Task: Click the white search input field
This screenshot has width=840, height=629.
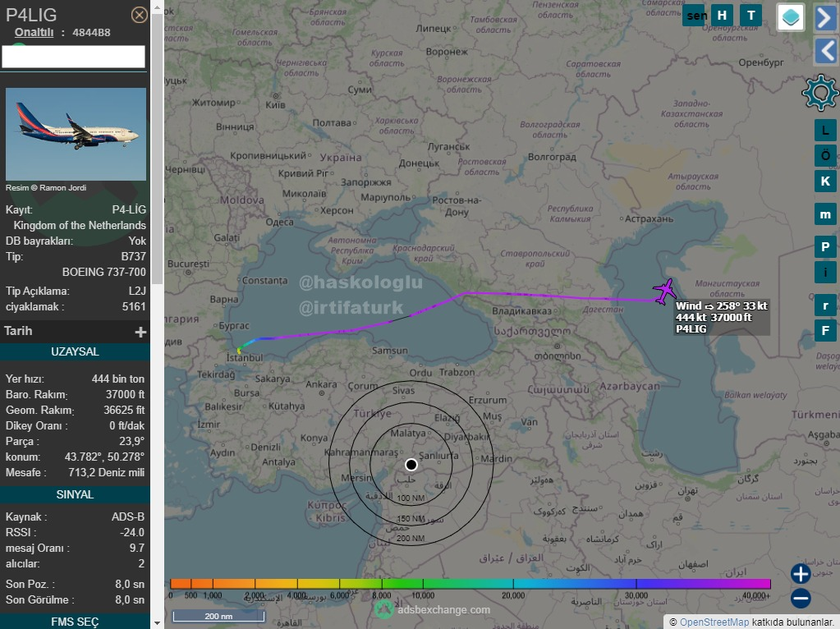Action: [x=74, y=57]
